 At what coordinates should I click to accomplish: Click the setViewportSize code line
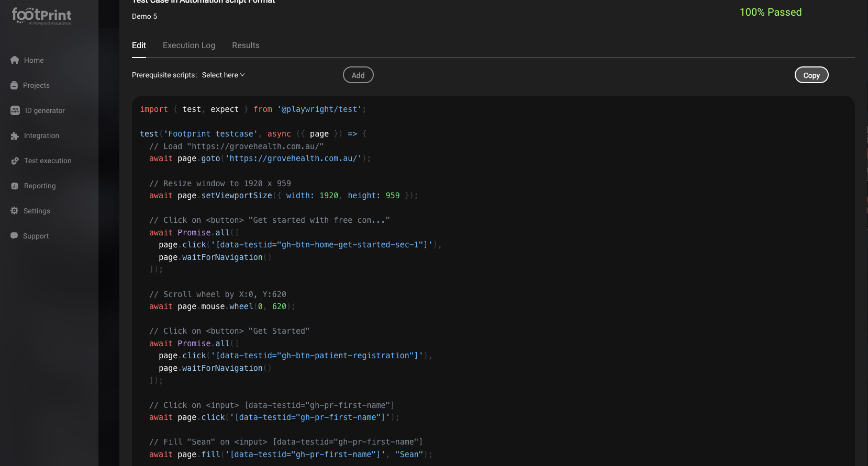click(283, 196)
